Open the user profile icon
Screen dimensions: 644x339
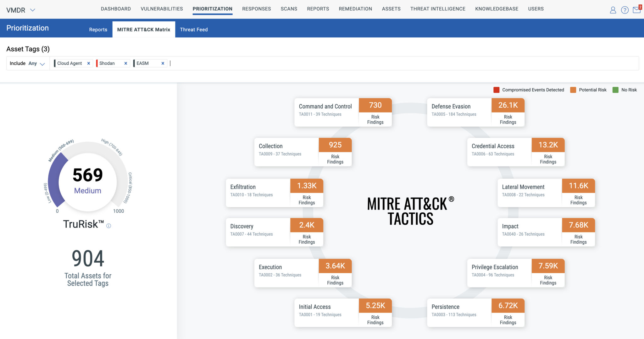613,10
